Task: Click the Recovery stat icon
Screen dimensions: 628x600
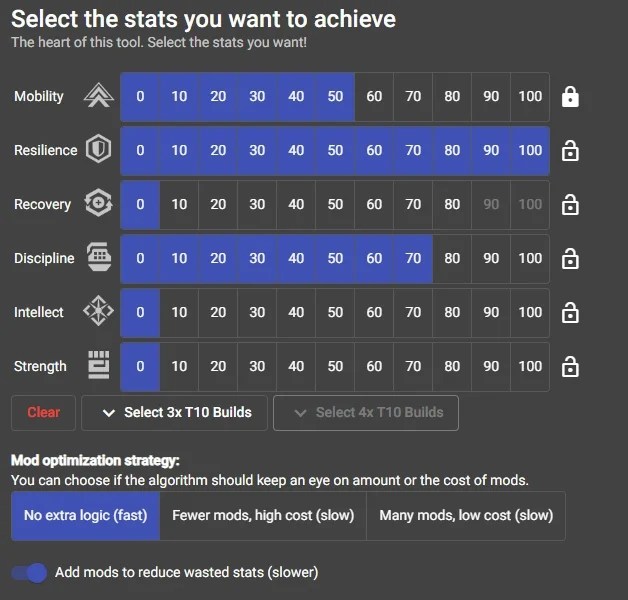Action: pyautogui.click(x=98, y=205)
